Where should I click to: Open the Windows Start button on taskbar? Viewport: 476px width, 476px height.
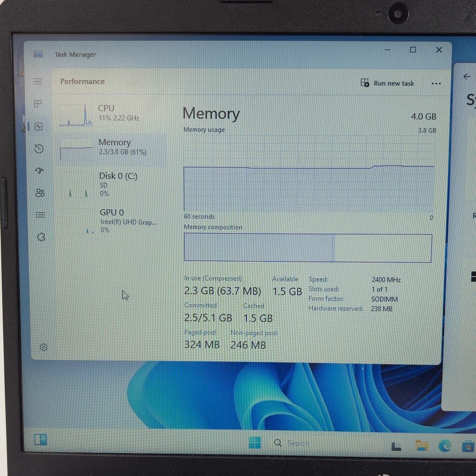click(255, 442)
